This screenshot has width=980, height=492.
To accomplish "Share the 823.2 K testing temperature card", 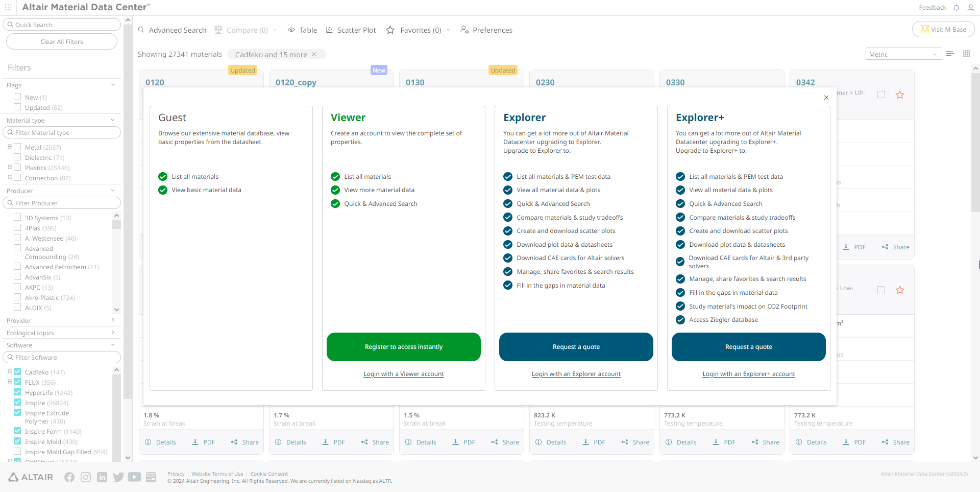I will (x=635, y=442).
